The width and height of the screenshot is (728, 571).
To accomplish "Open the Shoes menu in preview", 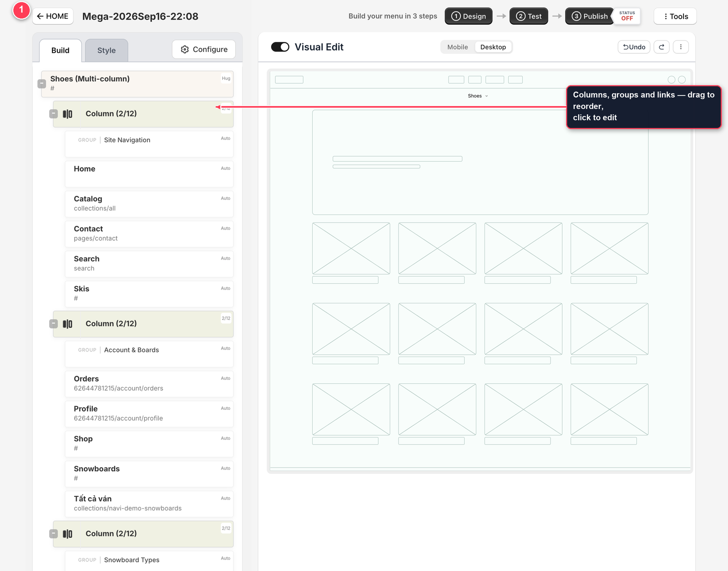I will click(478, 96).
